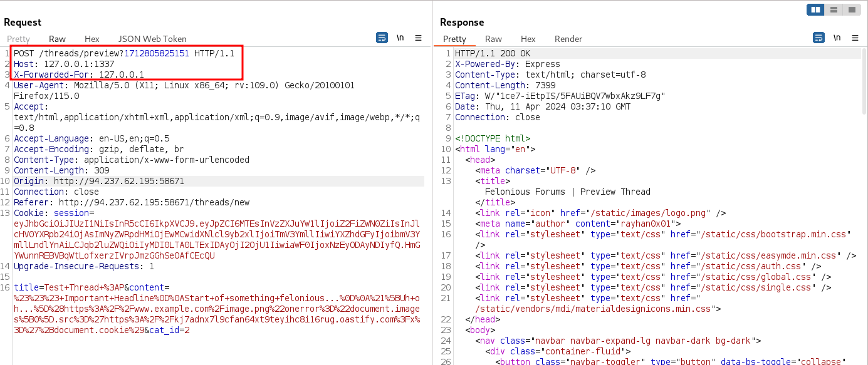Click the Date response header line
The width and height of the screenshot is (868, 365).
click(543, 106)
